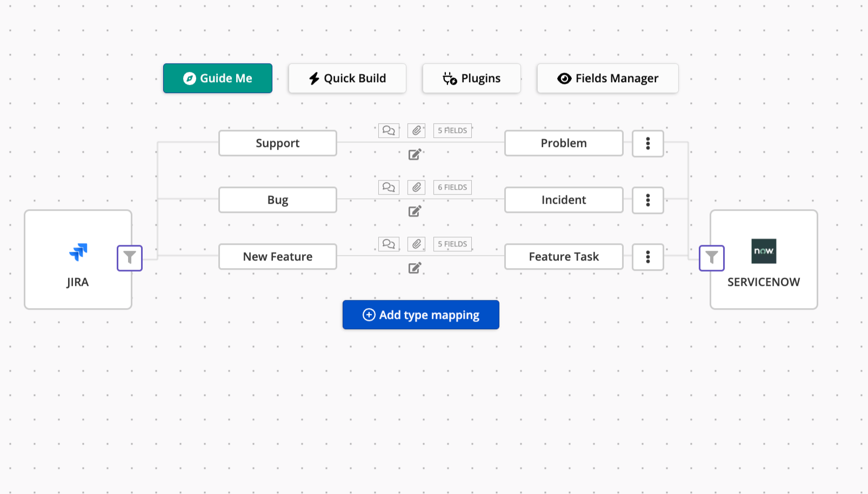868x494 pixels.
Task: Open the ServiceNow filter funnel icon
Action: point(711,258)
